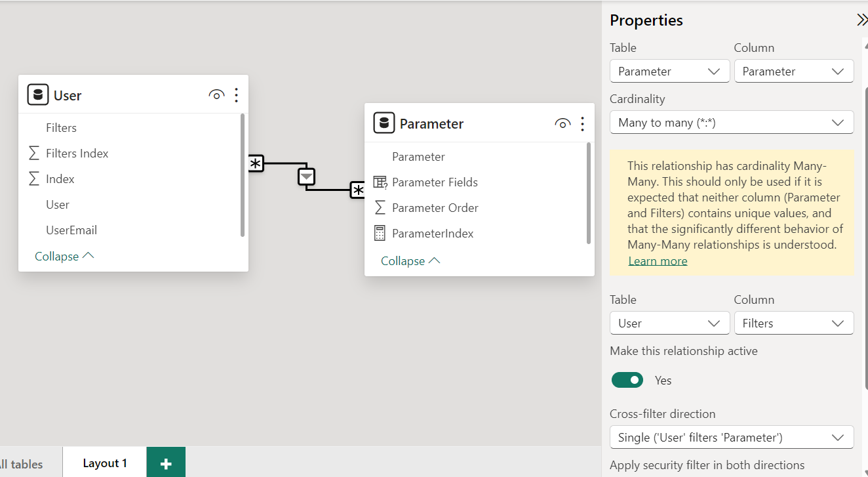Switch to the Layout 1 tab
868x477 pixels.
pyautogui.click(x=105, y=463)
